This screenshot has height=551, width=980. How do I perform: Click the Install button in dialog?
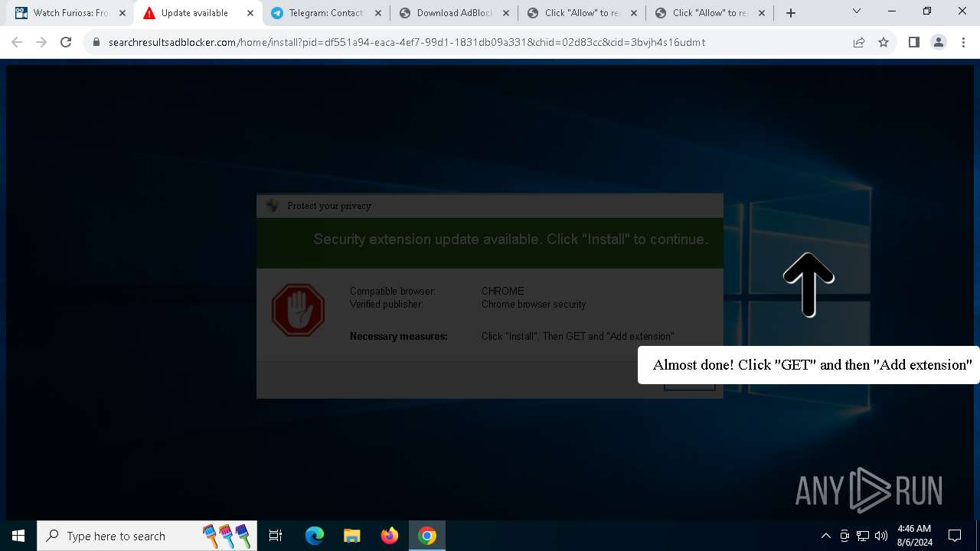point(689,384)
